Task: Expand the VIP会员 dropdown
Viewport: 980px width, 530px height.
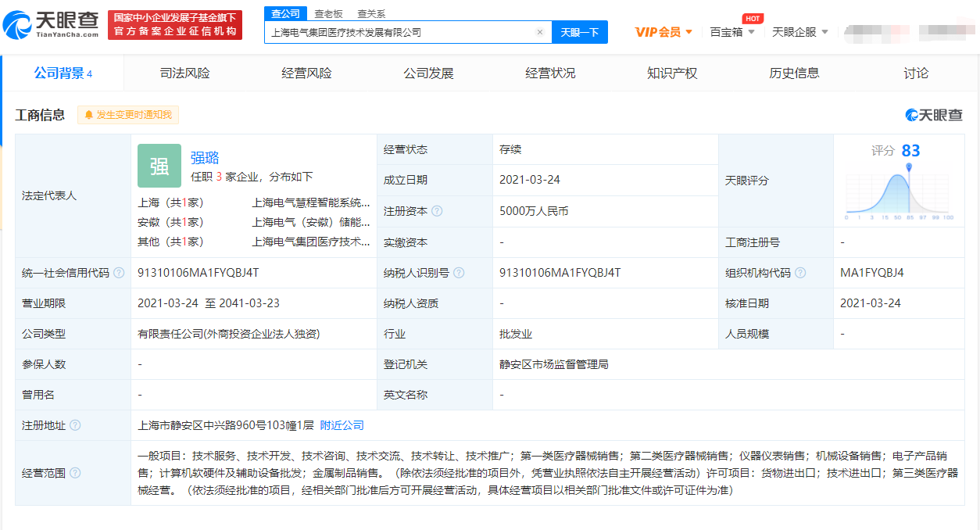Action: coord(663,32)
